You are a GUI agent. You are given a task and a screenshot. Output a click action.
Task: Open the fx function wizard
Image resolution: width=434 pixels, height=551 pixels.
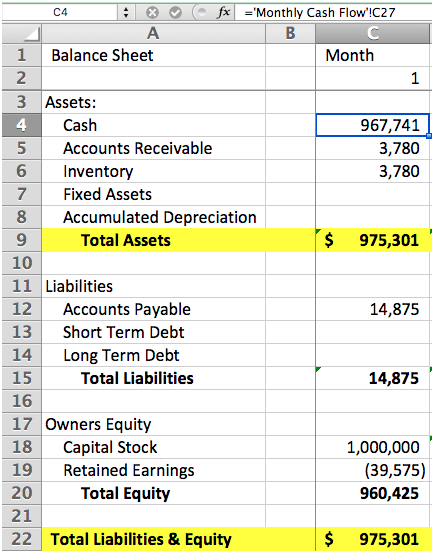tap(224, 13)
